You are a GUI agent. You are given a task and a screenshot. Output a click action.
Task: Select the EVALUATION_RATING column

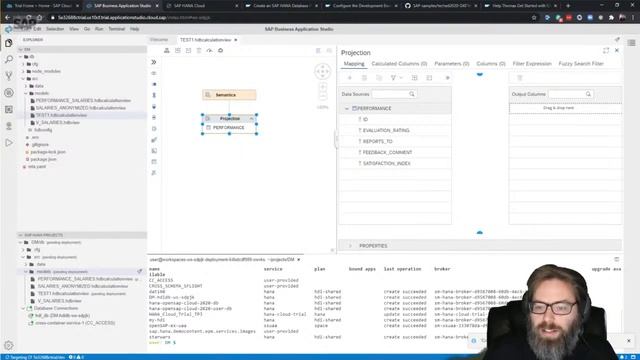click(x=386, y=130)
